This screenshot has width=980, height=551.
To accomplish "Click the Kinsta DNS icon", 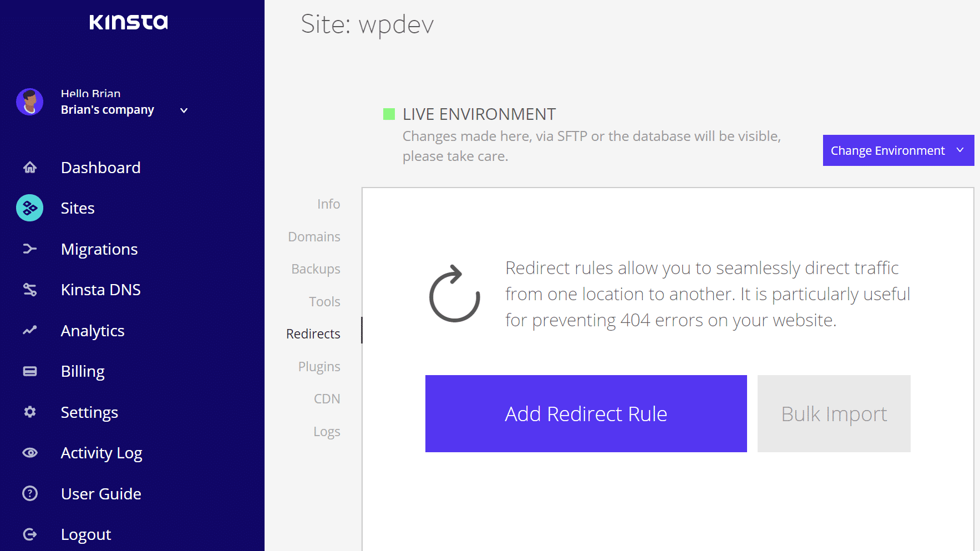I will point(30,290).
